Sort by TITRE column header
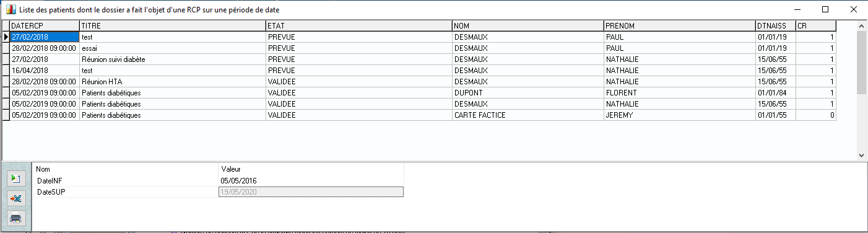The width and height of the screenshot is (868, 233). (x=173, y=26)
